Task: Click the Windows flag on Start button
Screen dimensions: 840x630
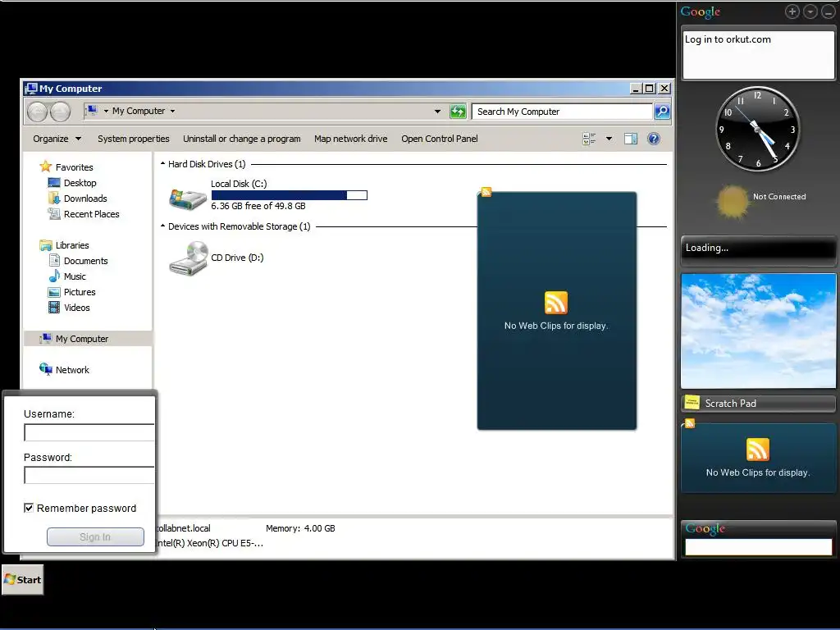Action: click(x=10, y=579)
